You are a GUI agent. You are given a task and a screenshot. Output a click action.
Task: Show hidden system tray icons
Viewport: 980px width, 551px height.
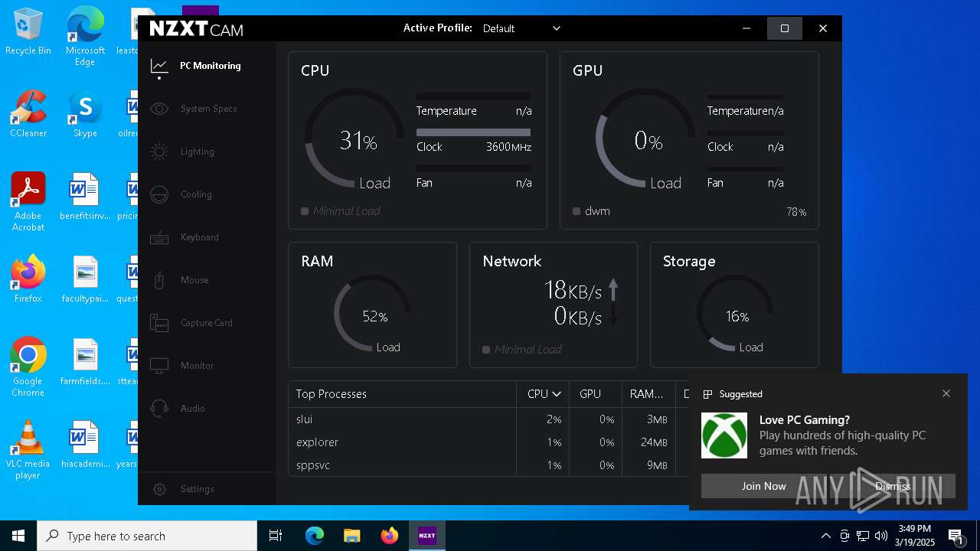[x=825, y=536]
